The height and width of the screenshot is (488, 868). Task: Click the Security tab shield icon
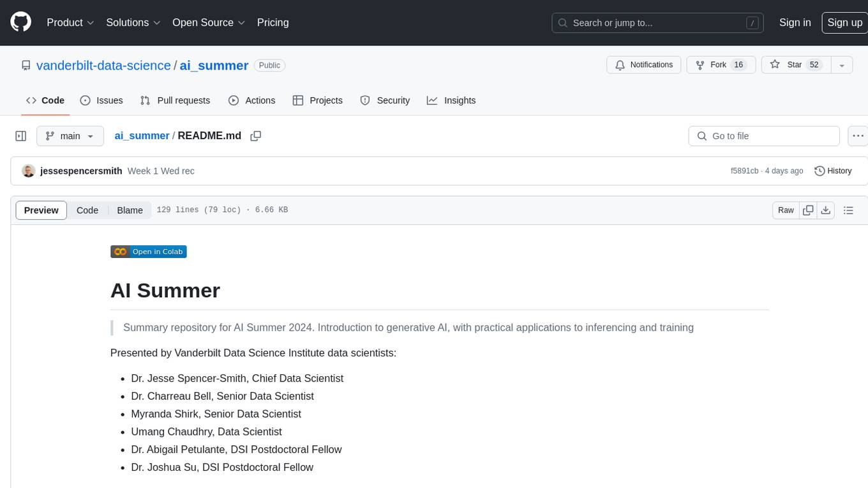pyautogui.click(x=365, y=100)
